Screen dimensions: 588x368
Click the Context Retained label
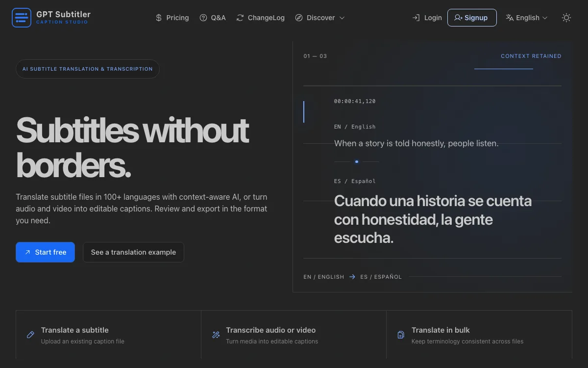531,56
